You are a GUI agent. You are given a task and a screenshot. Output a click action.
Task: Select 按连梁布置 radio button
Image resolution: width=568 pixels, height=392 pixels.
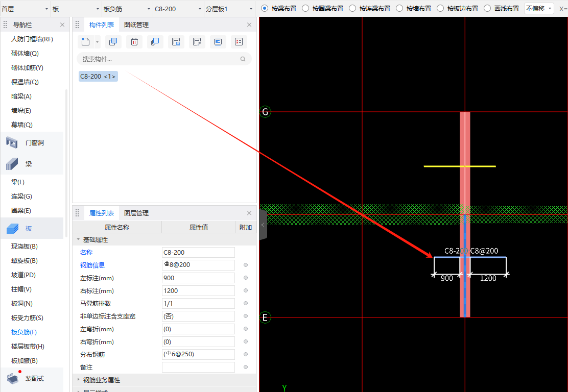coord(352,8)
